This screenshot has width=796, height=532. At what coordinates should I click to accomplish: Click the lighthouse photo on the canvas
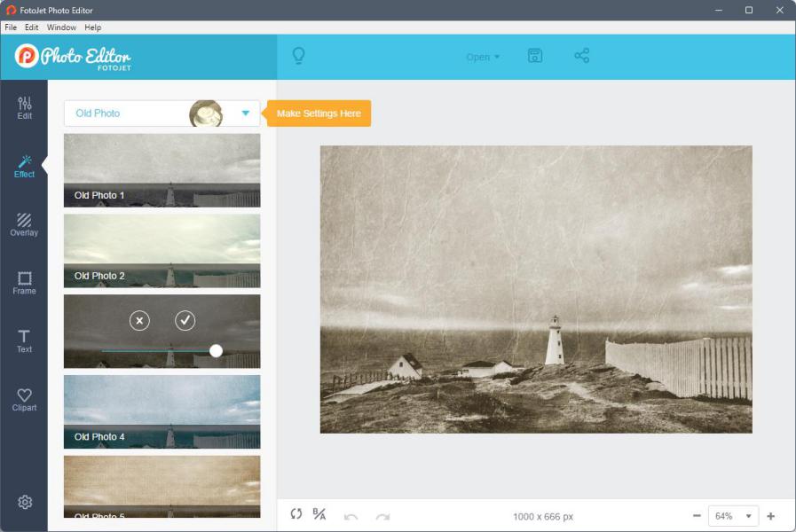(x=536, y=289)
